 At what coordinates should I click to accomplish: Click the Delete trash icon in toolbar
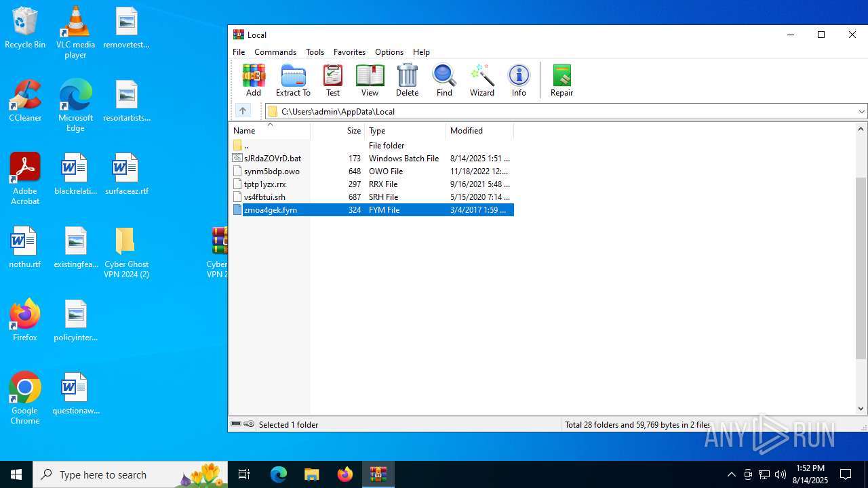pyautogui.click(x=407, y=80)
